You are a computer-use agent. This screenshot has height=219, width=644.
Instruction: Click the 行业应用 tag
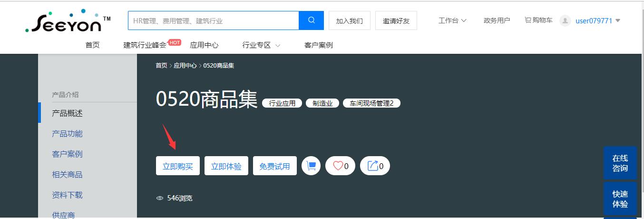coord(282,103)
